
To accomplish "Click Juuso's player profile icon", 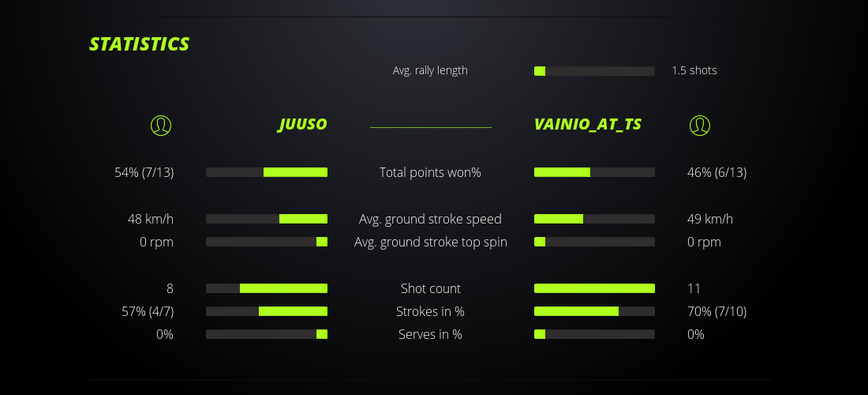I will 161,125.
